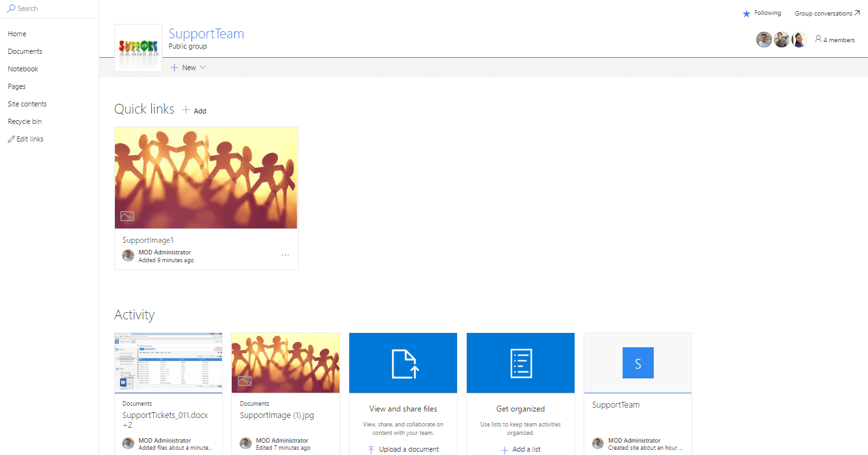Viewport: 868px width, 455px height.
Task: Open Notebook in the sidebar
Action: (x=23, y=69)
